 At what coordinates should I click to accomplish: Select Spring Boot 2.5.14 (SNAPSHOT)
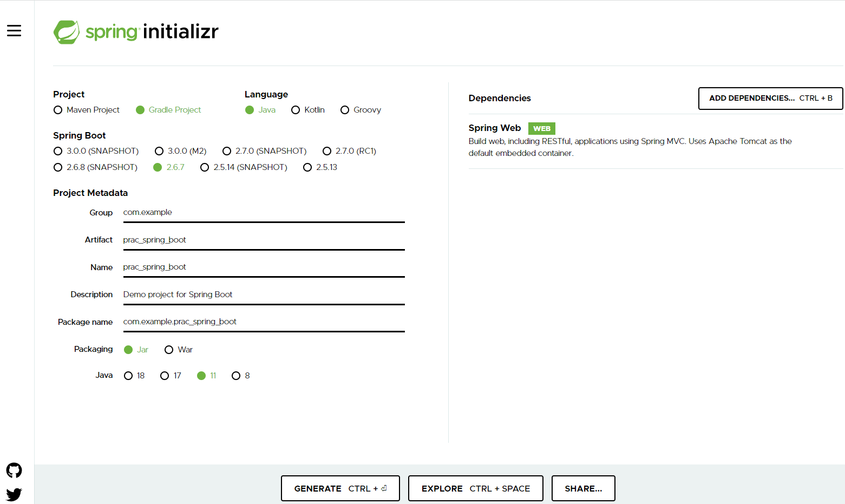(244, 167)
